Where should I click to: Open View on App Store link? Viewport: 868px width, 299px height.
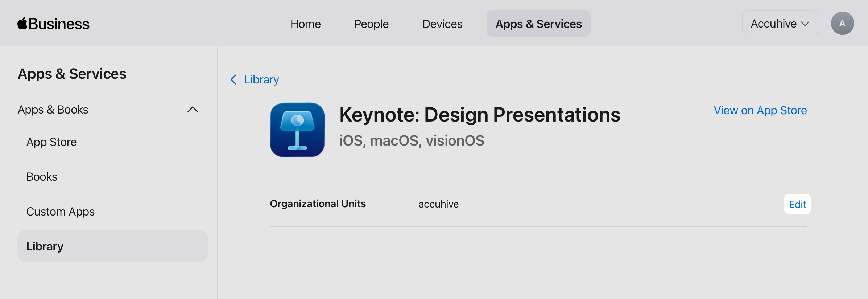[x=760, y=110]
